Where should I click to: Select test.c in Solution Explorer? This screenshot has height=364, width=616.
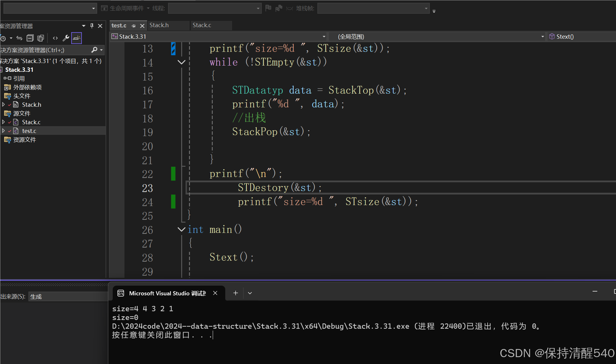point(29,131)
